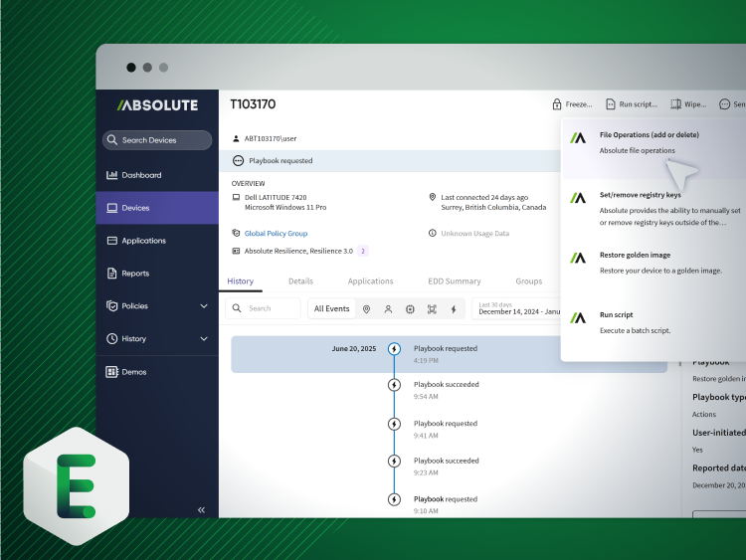Expand the Policies chevron
Screen dimensions: 746x560
coord(204,306)
